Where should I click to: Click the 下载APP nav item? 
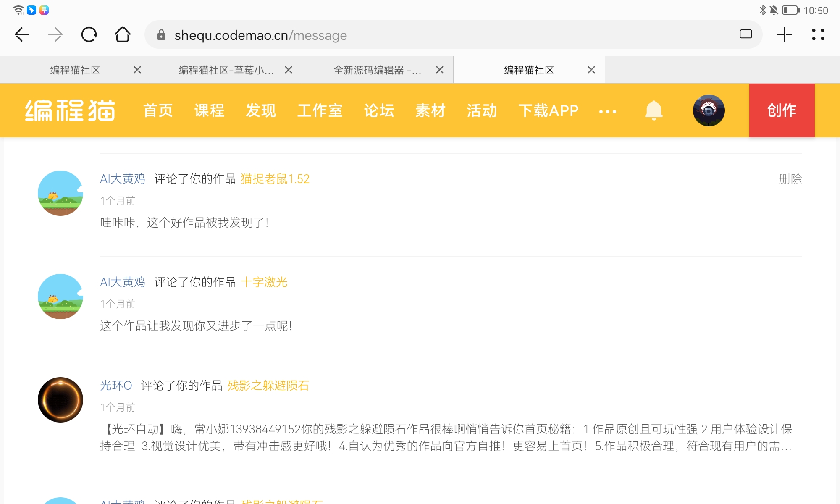[549, 110]
